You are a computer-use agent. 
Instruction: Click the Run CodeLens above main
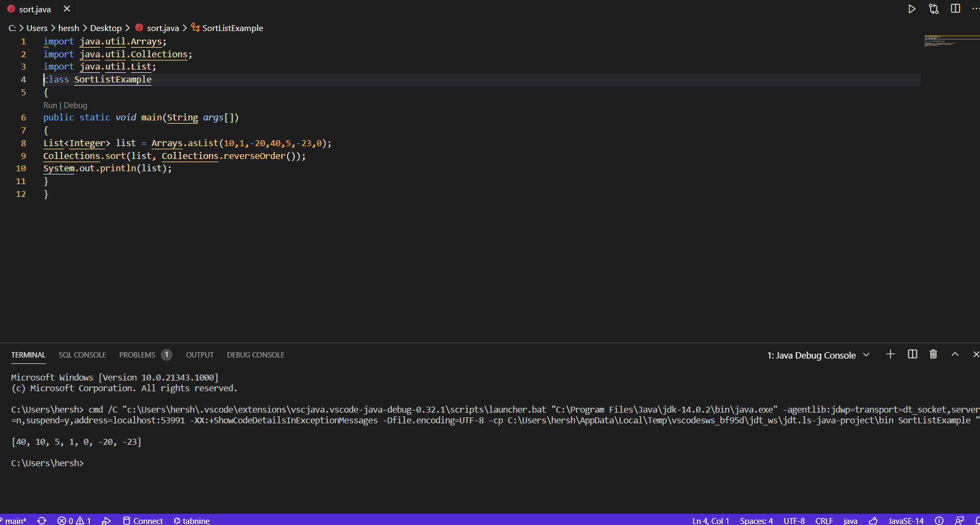50,105
